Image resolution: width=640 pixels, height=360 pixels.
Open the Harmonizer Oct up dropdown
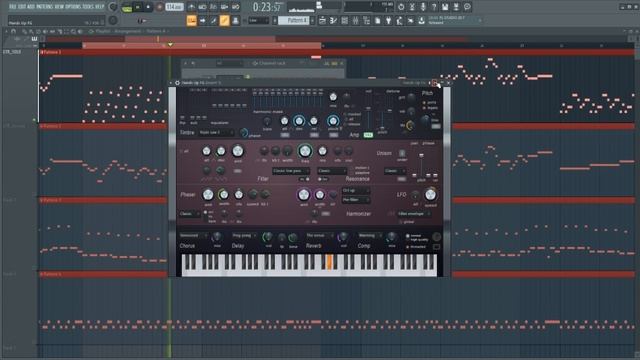(356, 191)
